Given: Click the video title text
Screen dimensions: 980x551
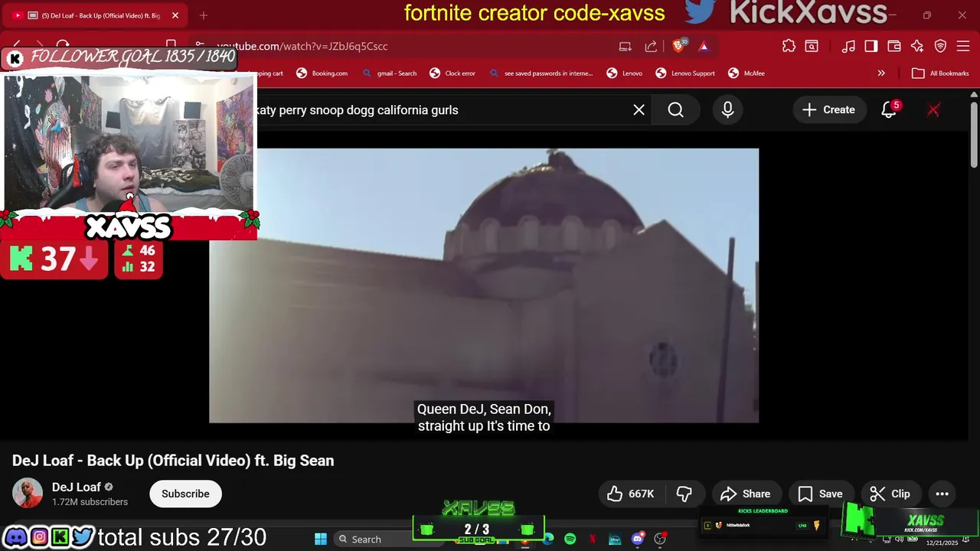Looking at the screenshot, I should pos(173,461).
